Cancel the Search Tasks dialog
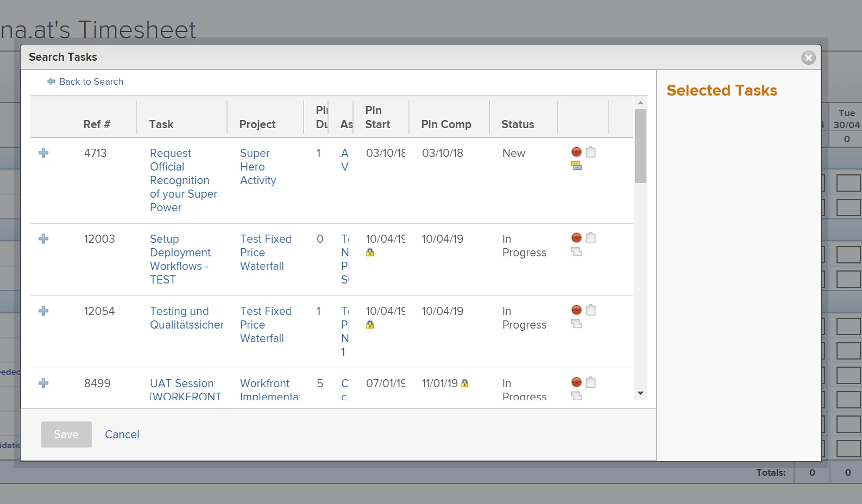This screenshot has width=862, height=504. (x=122, y=434)
